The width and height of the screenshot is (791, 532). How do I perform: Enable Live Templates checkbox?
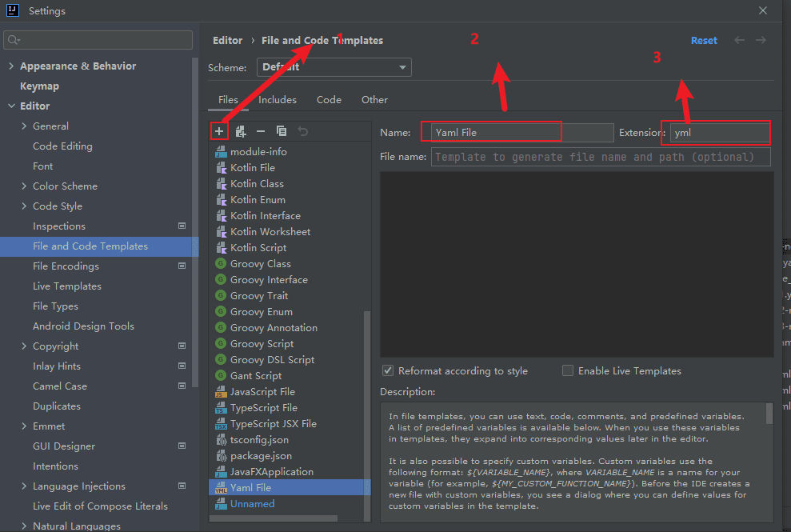(x=568, y=370)
